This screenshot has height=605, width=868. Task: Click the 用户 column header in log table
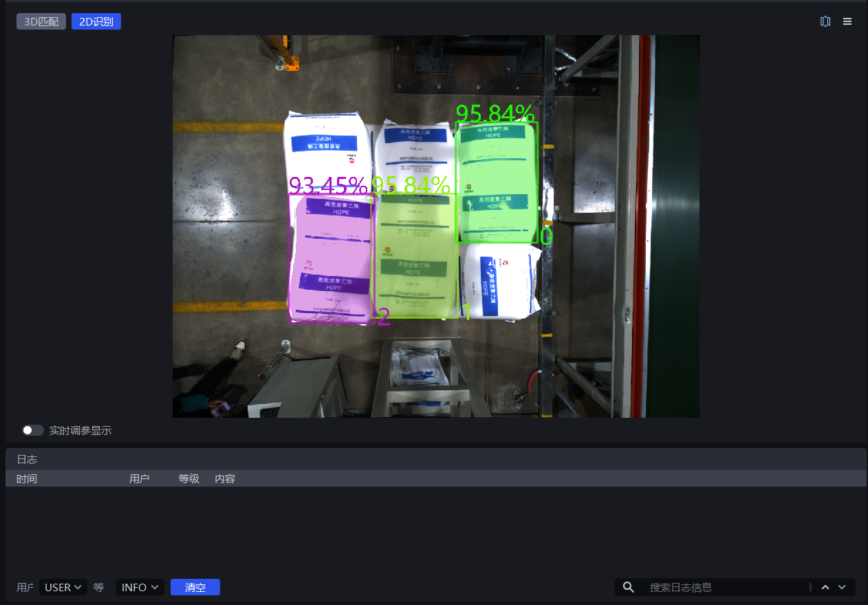139,478
